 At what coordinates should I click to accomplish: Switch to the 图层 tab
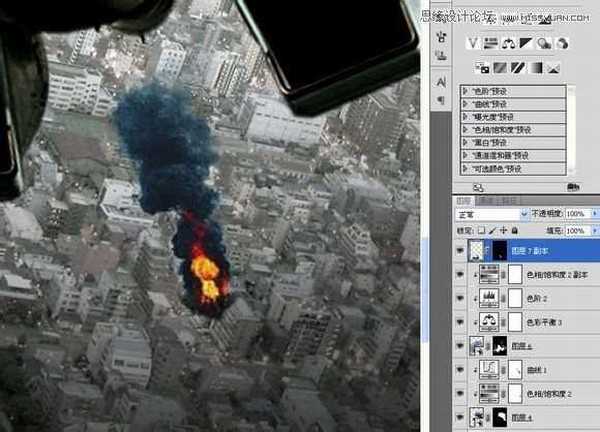(463, 201)
